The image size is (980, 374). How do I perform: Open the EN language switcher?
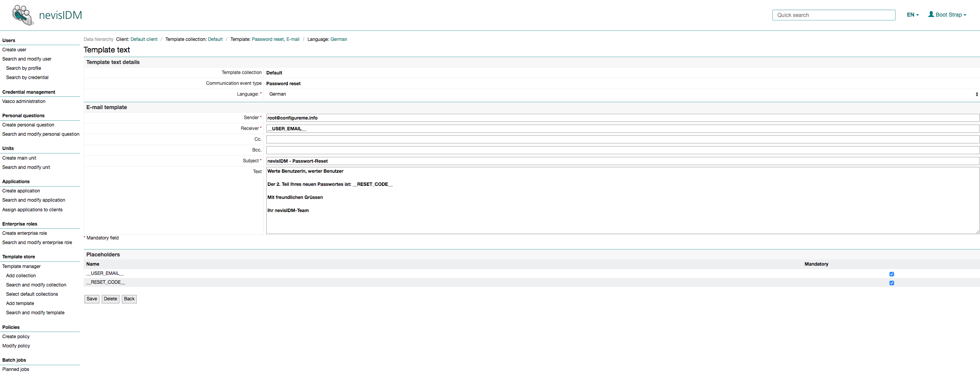click(x=913, y=15)
